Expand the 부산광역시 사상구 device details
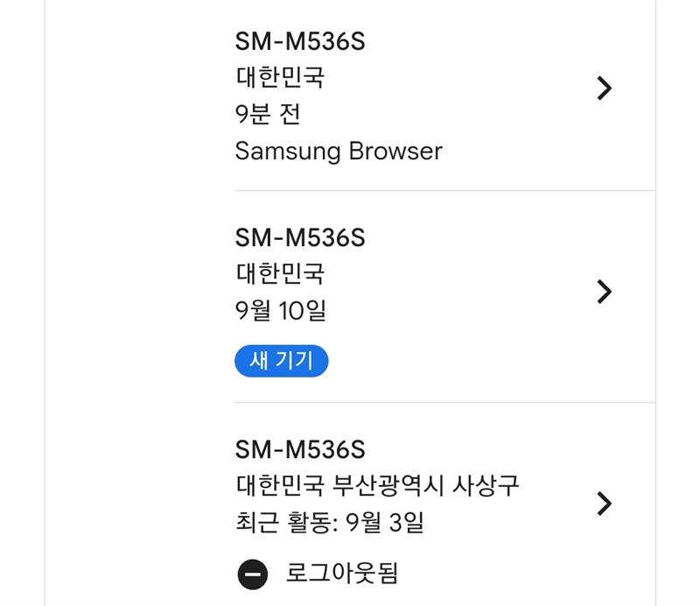Viewport: 700px width, 606px height. click(x=603, y=504)
